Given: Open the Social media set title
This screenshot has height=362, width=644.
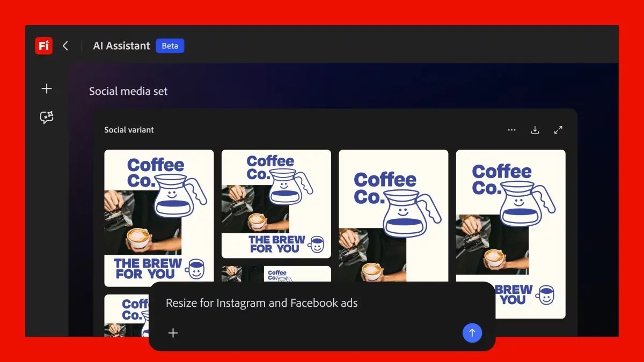Looking at the screenshot, I should [128, 91].
